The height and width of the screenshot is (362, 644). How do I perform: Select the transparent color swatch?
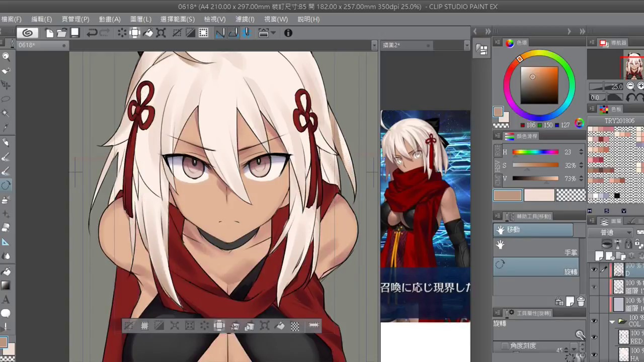(571, 196)
